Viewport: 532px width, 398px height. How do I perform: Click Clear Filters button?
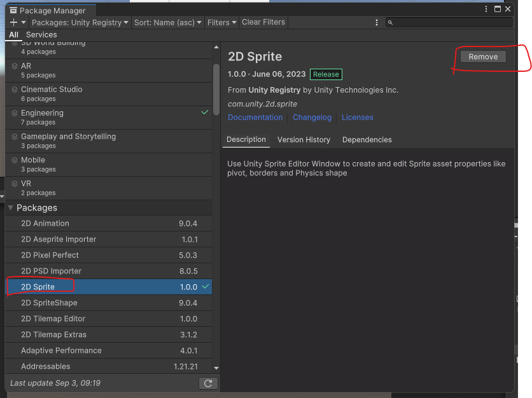pos(263,22)
